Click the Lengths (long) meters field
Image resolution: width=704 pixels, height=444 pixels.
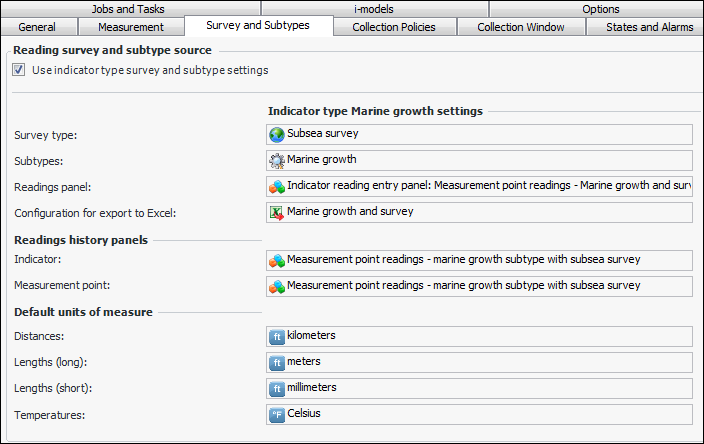pyautogui.click(x=480, y=362)
